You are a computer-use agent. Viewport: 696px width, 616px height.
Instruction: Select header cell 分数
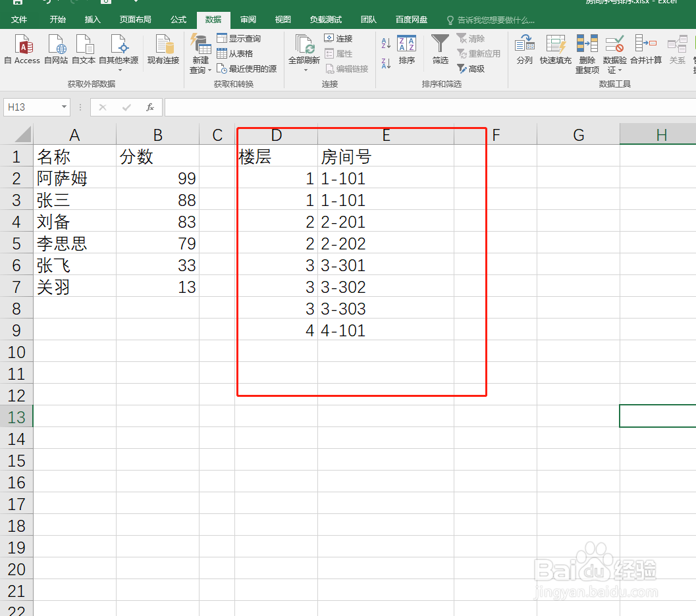pyautogui.click(x=157, y=157)
